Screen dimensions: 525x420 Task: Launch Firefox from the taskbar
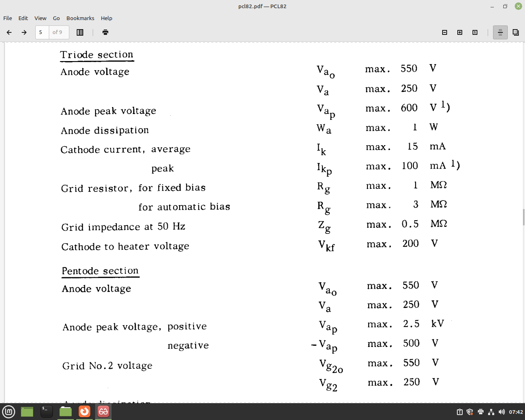[x=84, y=411]
